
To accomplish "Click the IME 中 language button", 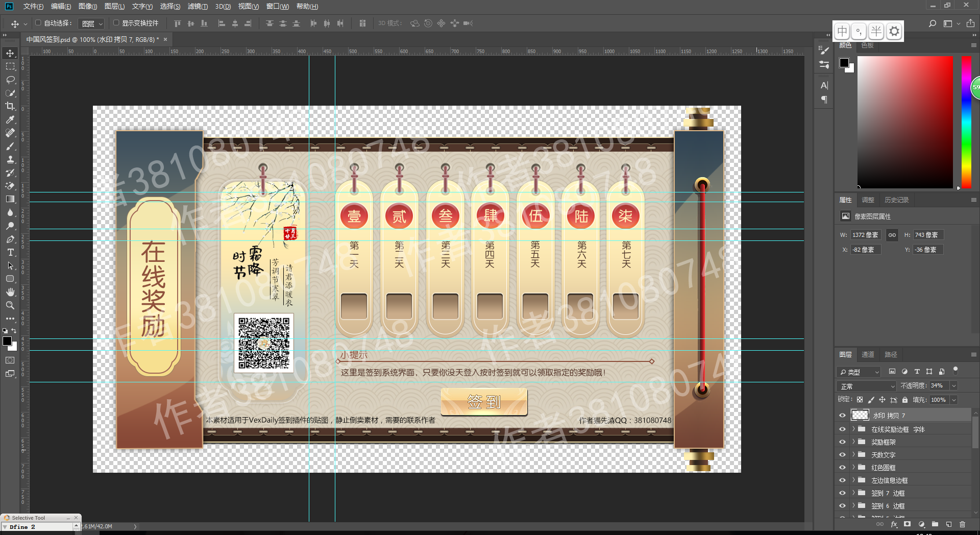I will click(x=842, y=31).
